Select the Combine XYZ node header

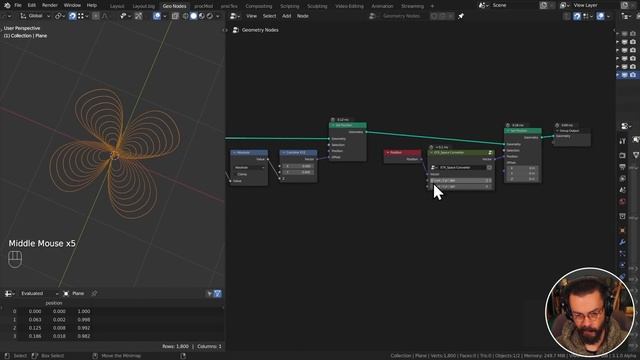(298, 153)
